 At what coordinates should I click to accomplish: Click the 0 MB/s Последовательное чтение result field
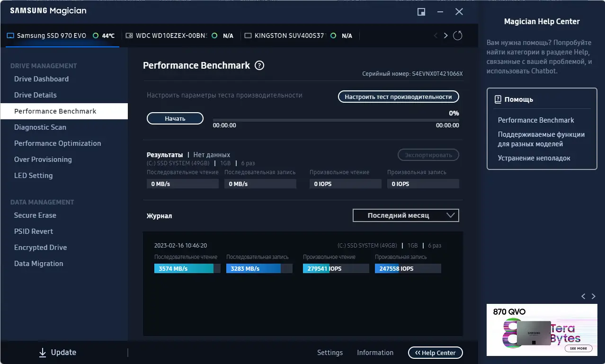coord(183,184)
